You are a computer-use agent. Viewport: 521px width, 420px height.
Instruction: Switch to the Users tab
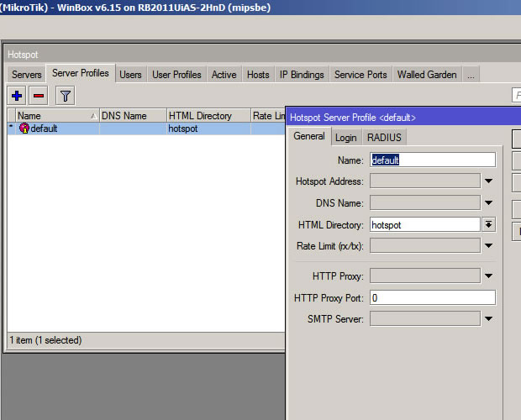[130, 75]
